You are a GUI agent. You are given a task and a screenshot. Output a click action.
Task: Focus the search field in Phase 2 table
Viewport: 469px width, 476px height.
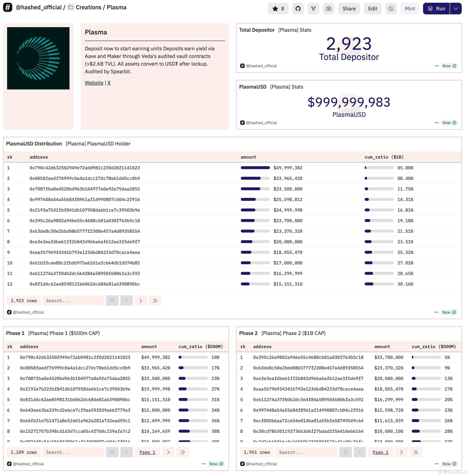306,452
